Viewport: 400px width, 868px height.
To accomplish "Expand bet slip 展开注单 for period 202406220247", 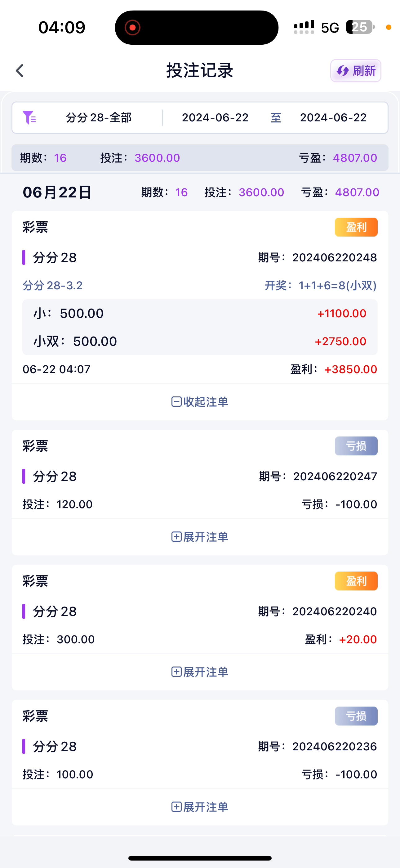I will (x=205, y=537).
